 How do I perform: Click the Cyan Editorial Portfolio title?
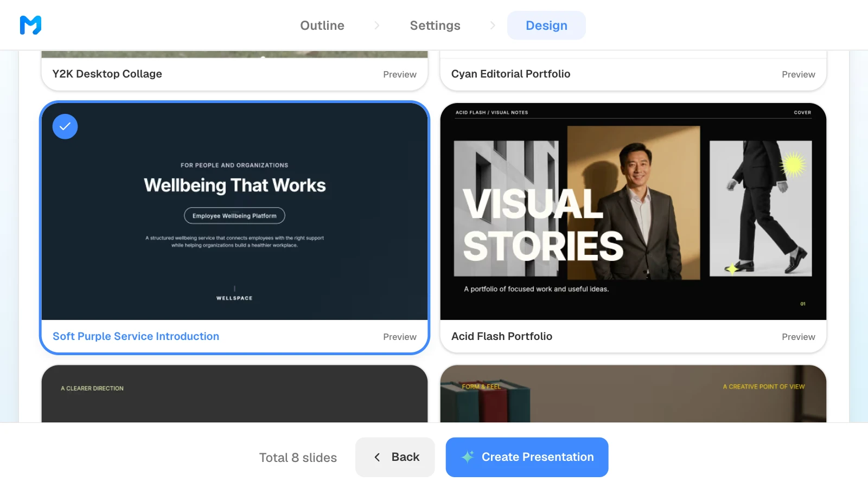click(x=510, y=74)
